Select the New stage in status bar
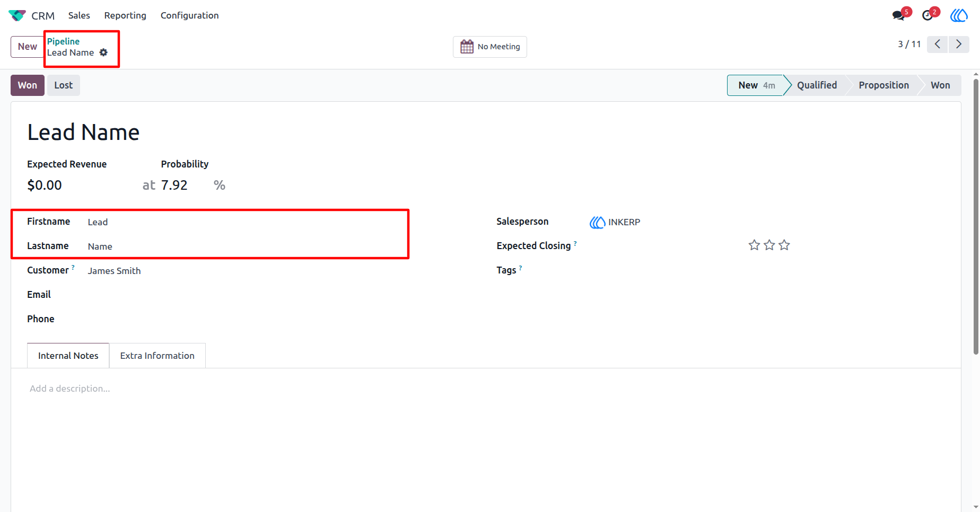The height and width of the screenshot is (512, 980). [756, 85]
